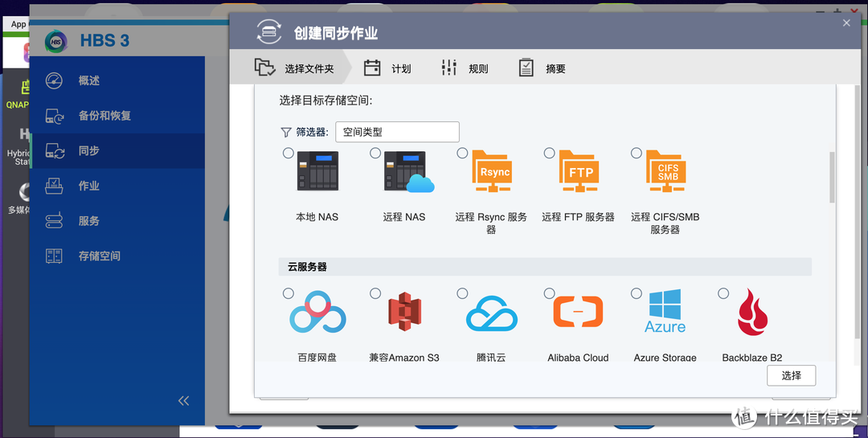This screenshot has width=868, height=438.
Task: Select the 远程 FTP 服务器 radio button
Action: (x=549, y=153)
